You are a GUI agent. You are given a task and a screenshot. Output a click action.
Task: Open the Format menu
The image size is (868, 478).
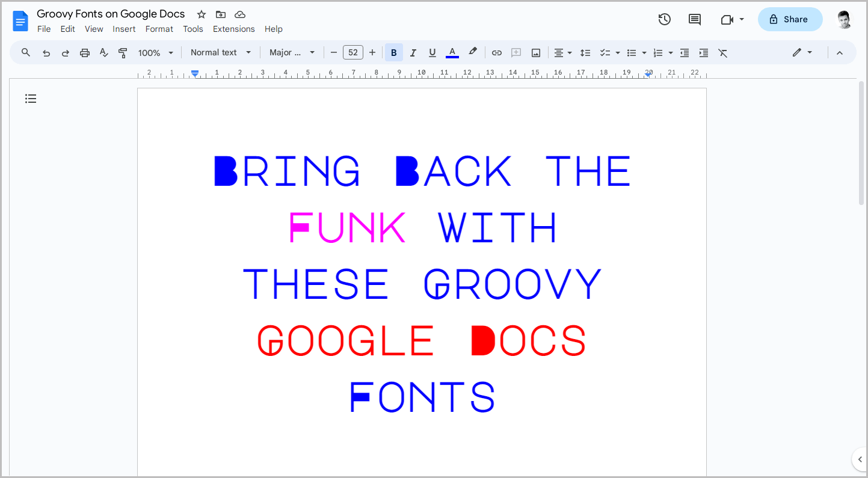click(x=159, y=28)
